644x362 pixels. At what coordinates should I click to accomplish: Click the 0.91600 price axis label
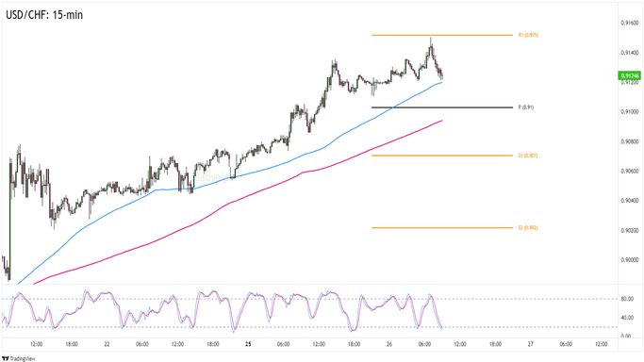(630, 23)
